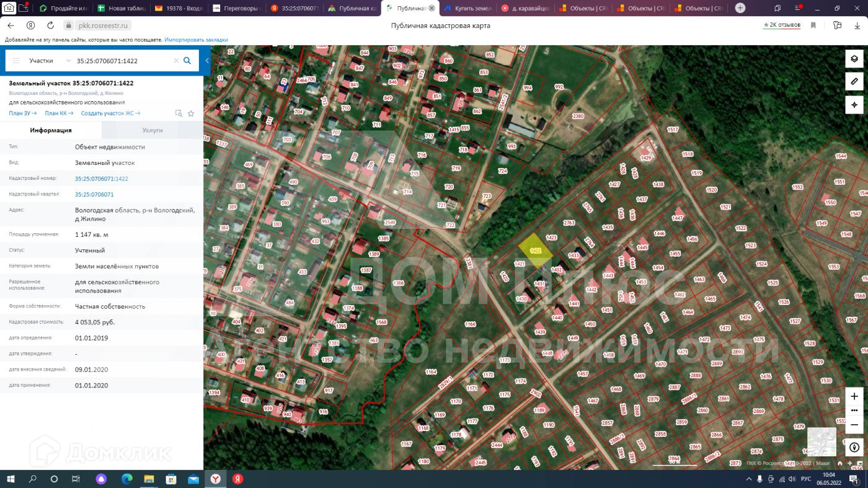Open Windows taskbar search

click(33, 479)
